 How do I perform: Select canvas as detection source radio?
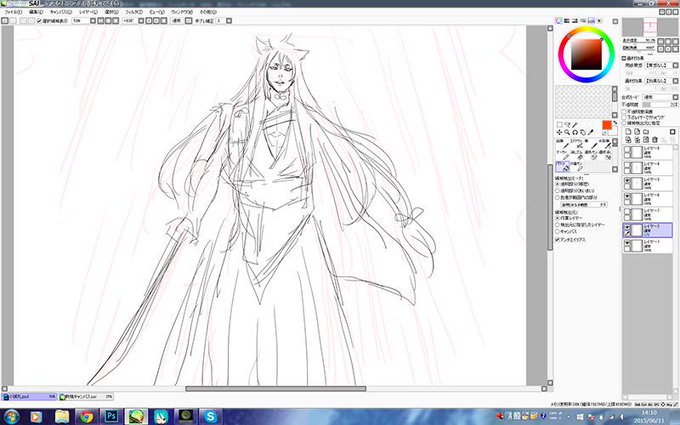point(558,232)
